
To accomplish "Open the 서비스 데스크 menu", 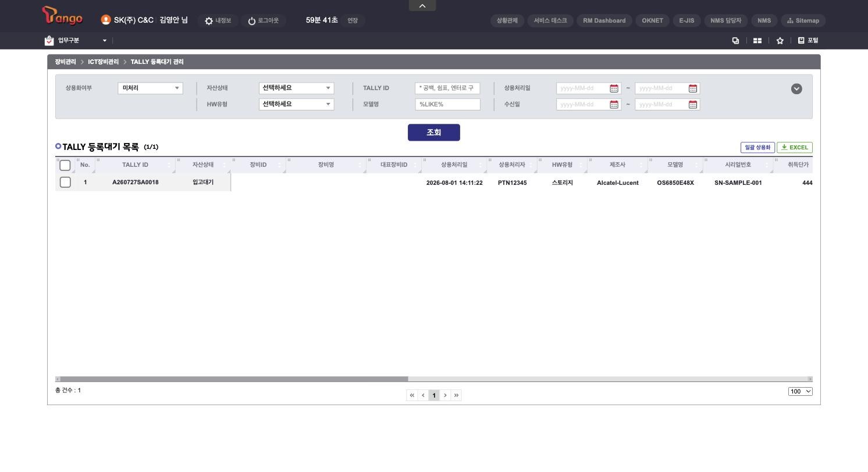I will pyautogui.click(x=550, y=20).
